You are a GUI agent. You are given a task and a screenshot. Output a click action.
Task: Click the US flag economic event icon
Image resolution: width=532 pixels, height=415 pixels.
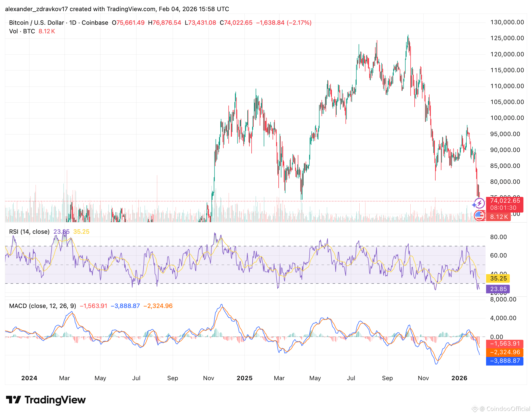click(x=479, y=216)
